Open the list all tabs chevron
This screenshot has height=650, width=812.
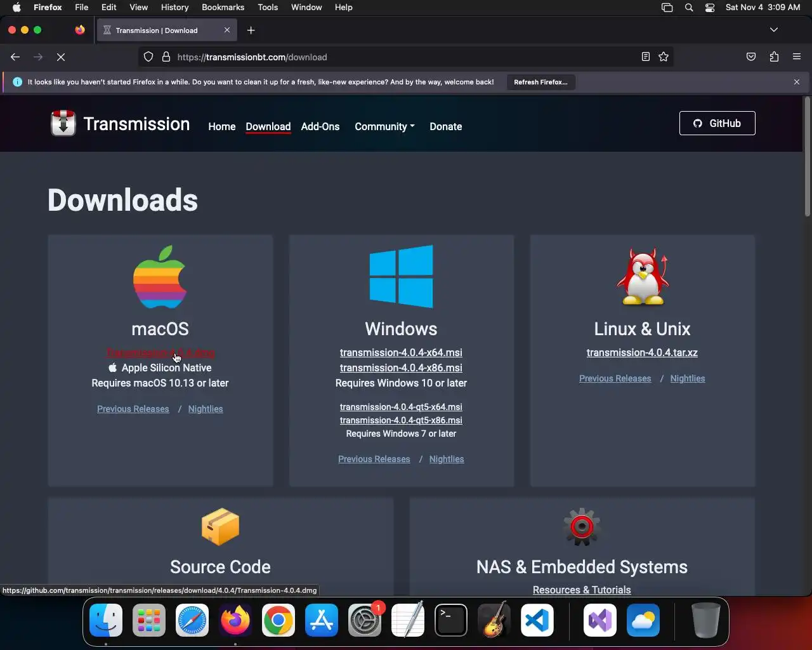tap(774, 30)
